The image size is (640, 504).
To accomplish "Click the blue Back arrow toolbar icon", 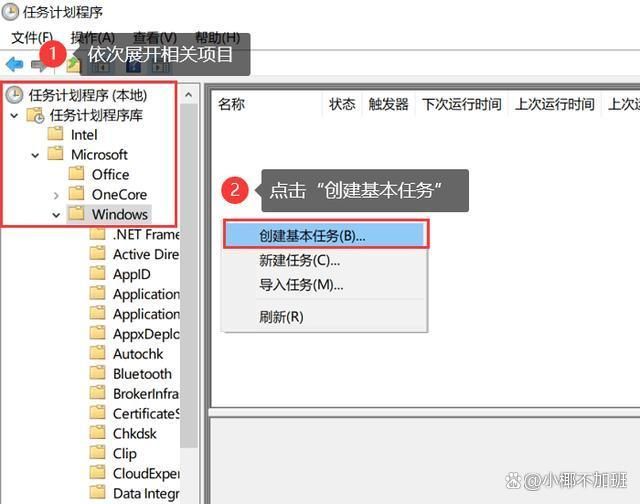I will click(x=15, y=64).
